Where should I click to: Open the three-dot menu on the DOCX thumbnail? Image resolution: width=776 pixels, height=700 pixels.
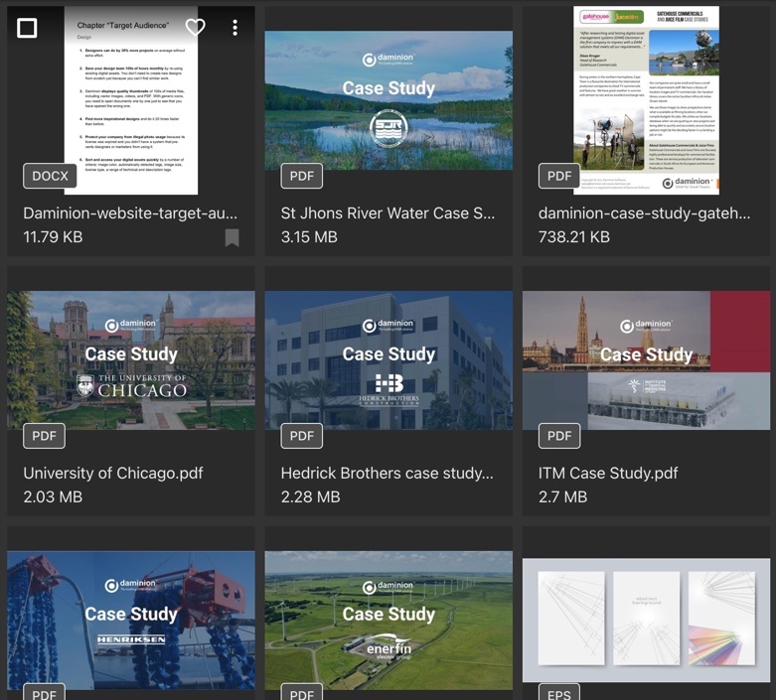point(234,28)
